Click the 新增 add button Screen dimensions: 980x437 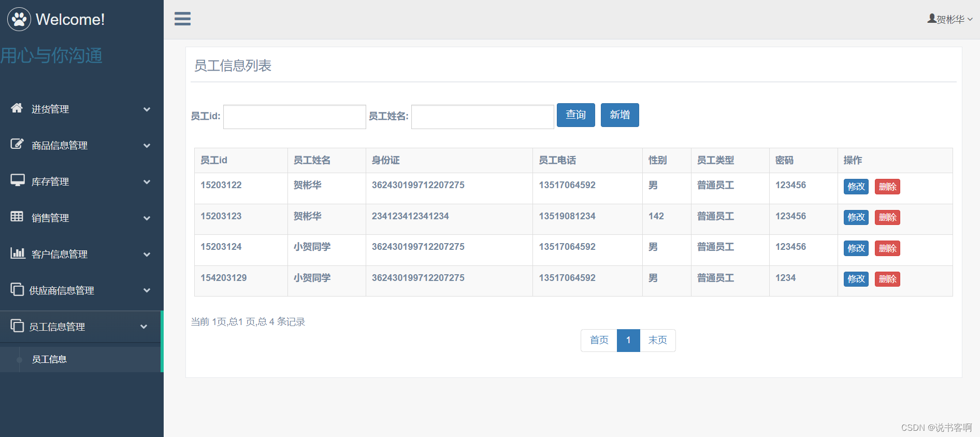pyautogui.click(x=619, y=115)
